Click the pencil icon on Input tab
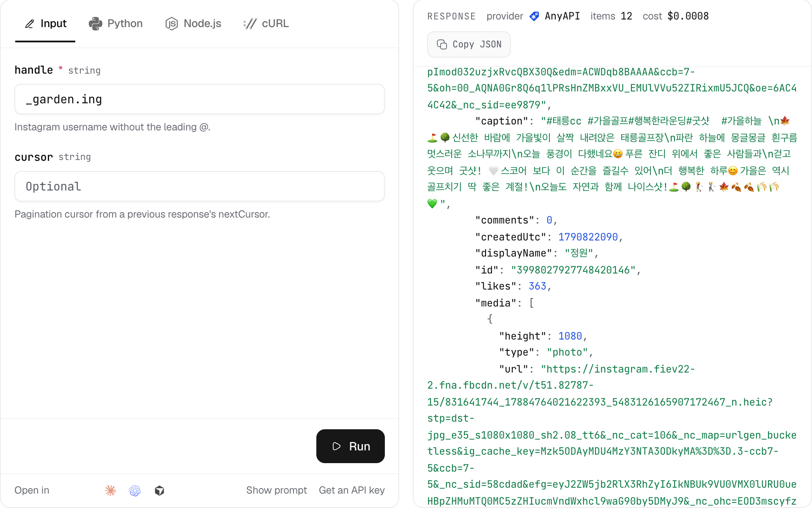This screenshot has height=508, width=812. coord(30,24)
